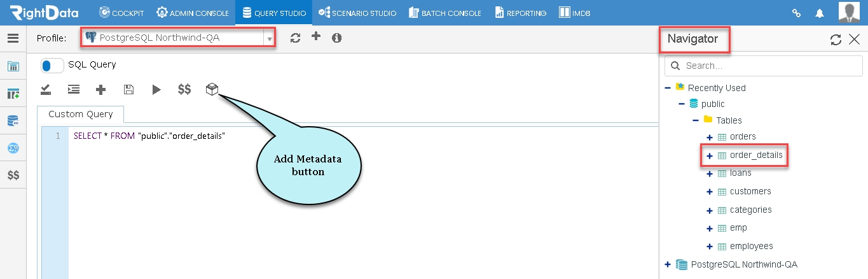Refresh the Navigator panel
Image resolution: width=868 pixels, height=279 pixels.
[x=836, y=39]
